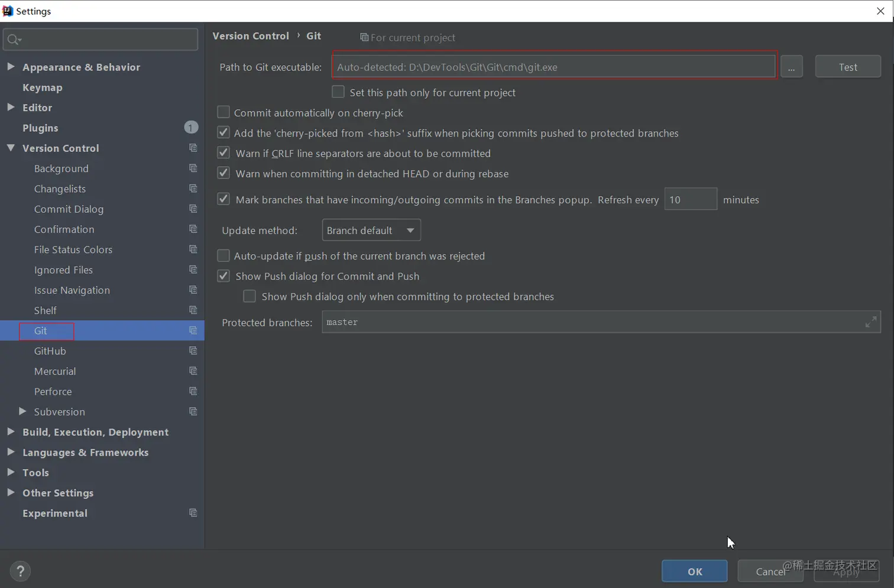Click project-level icon beside Git row
894x588 pixels.
[193, 330]
